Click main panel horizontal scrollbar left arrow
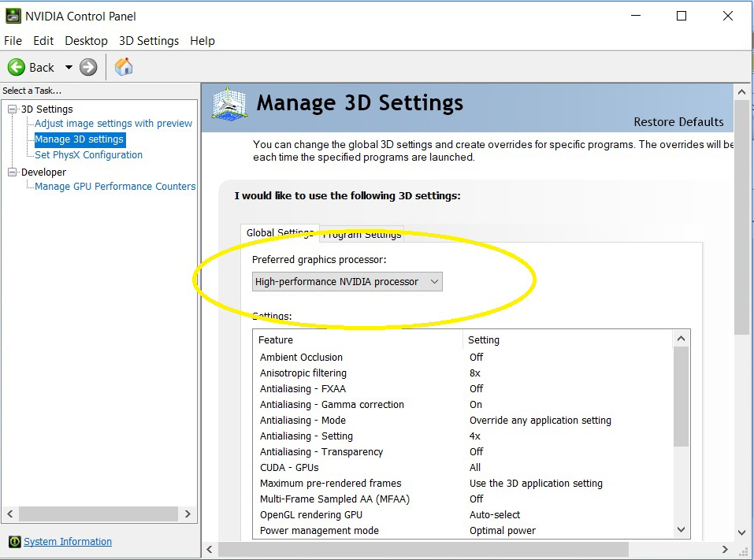 pos(210,550)
